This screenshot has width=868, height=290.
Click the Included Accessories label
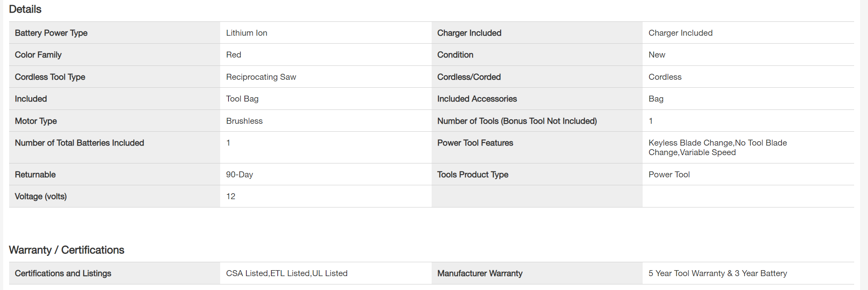pyautogui.click(x=477, y=99)
